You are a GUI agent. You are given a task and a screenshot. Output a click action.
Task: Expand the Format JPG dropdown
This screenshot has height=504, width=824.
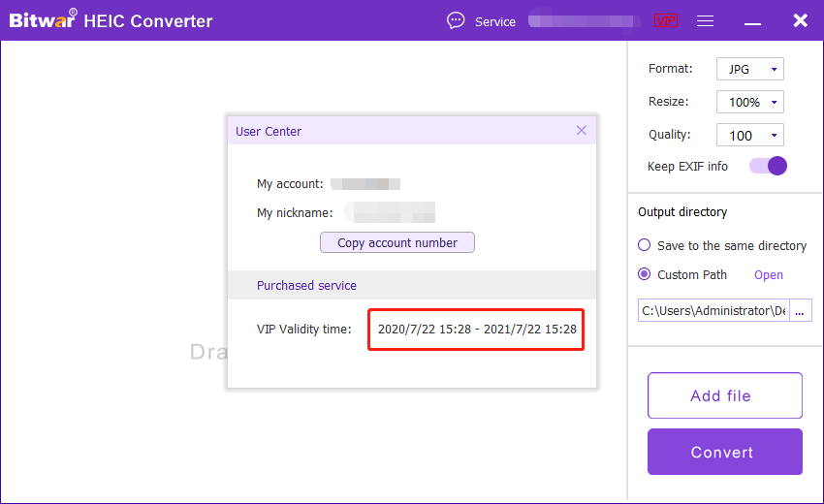tap(749, 69)
